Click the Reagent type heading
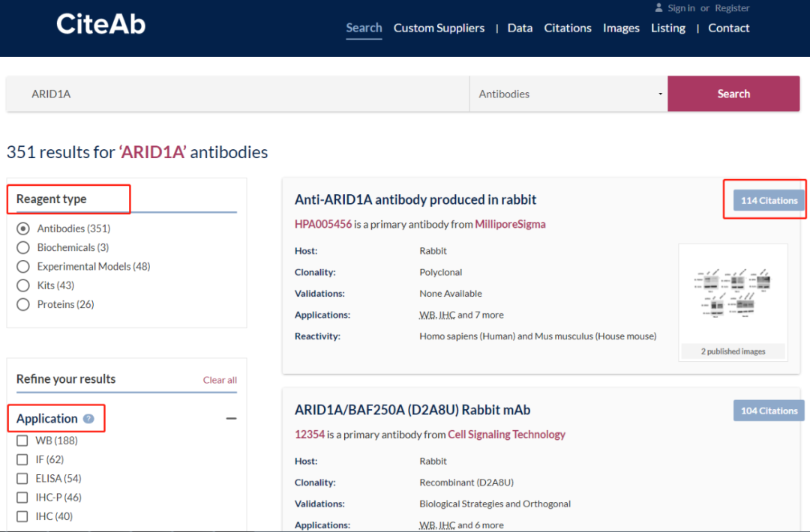Image resolution: width=810 pixels, height=532 pixels. (51, 199)
